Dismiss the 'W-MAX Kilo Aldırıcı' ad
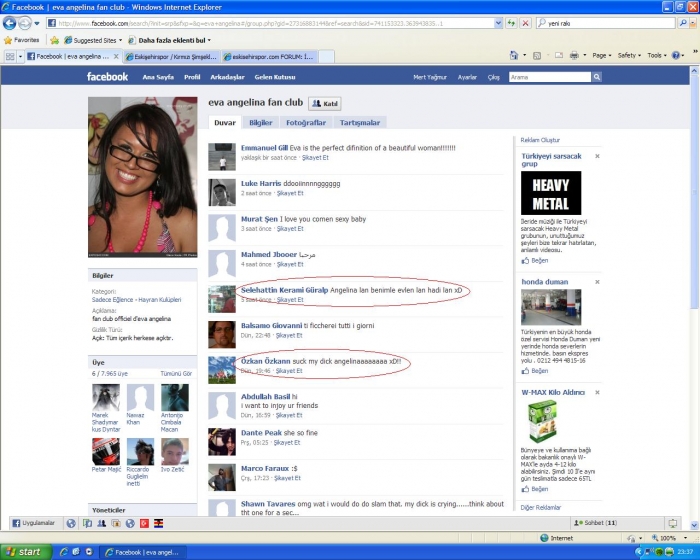Screen dimensions: 700x560 [x=597, y=392]
